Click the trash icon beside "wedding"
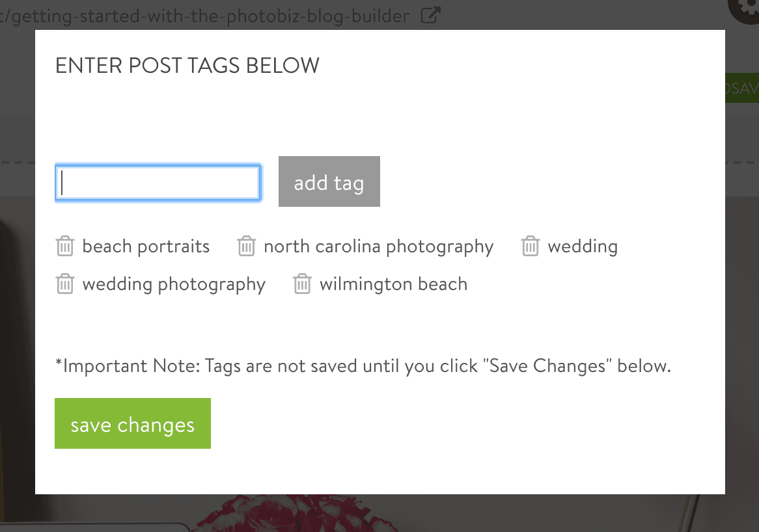 tap(531, 246)
